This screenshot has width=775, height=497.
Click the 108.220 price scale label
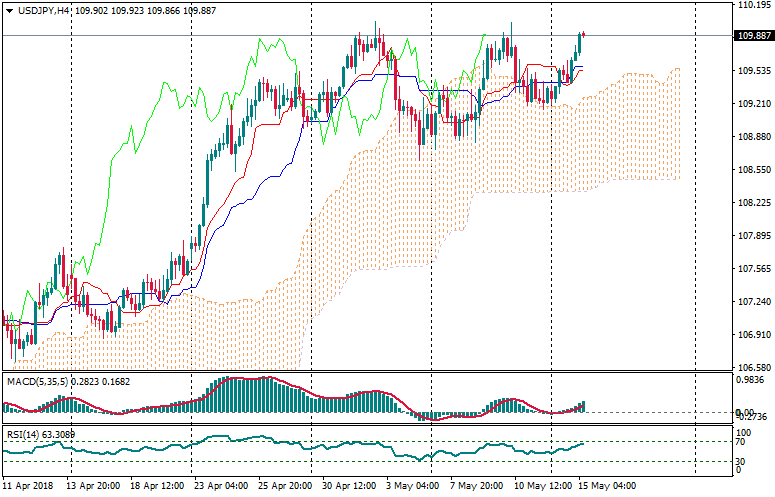click(751, 203)
